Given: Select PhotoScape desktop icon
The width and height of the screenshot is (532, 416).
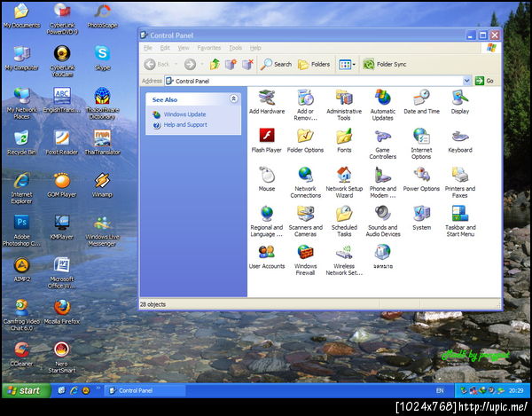Looking at the screenshot, I should pos(102,16).
